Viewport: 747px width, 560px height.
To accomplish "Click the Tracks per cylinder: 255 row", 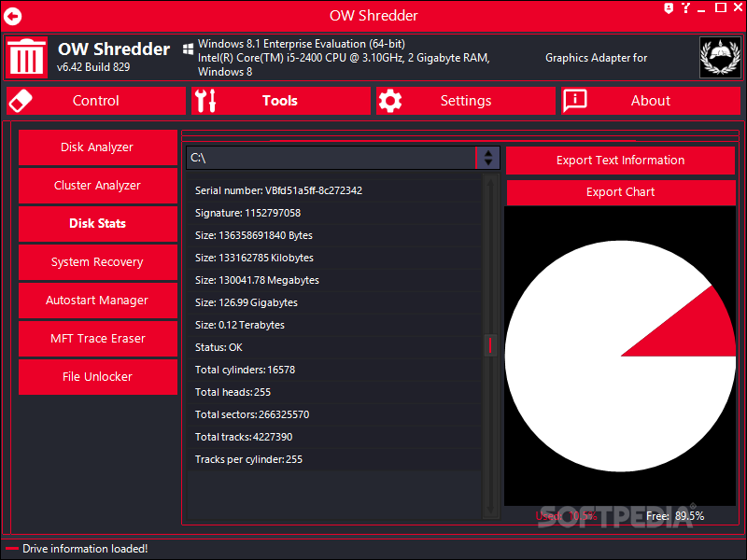I will click(334, 459).
